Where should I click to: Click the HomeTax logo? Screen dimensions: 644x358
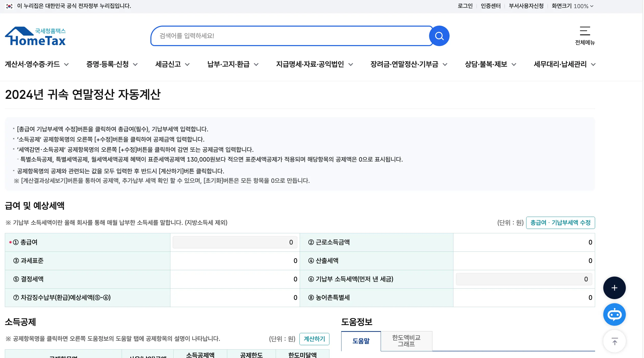coord(35,36)
